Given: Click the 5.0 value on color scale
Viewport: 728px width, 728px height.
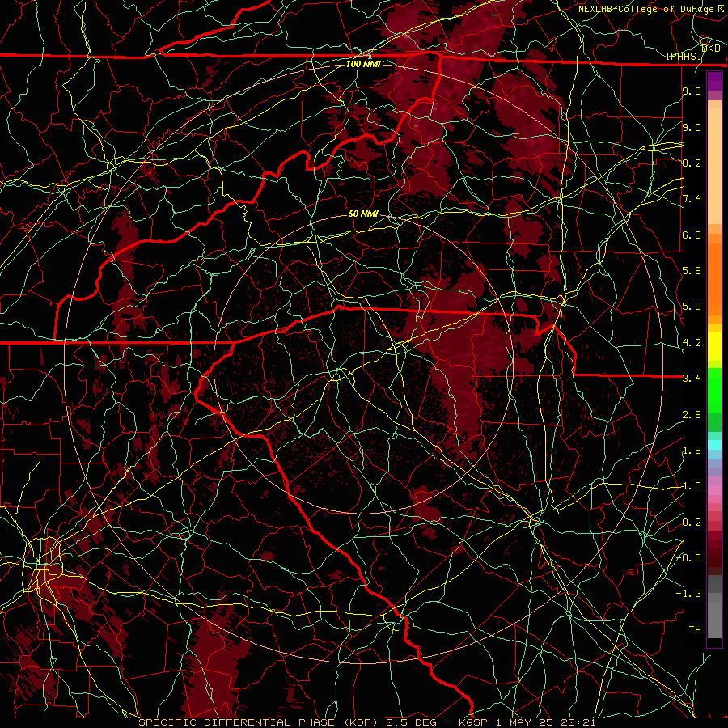Looking at the screenshot, I should [692, 307].
